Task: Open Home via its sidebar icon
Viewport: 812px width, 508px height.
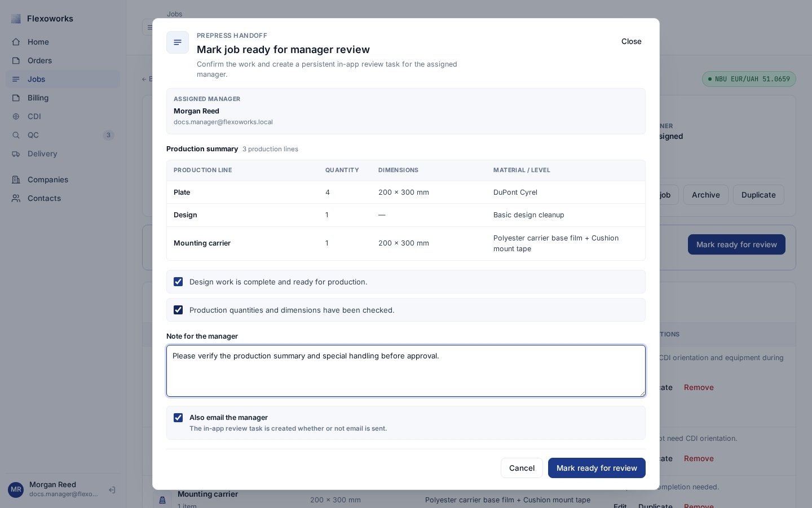Action: [x=16, y=42]
